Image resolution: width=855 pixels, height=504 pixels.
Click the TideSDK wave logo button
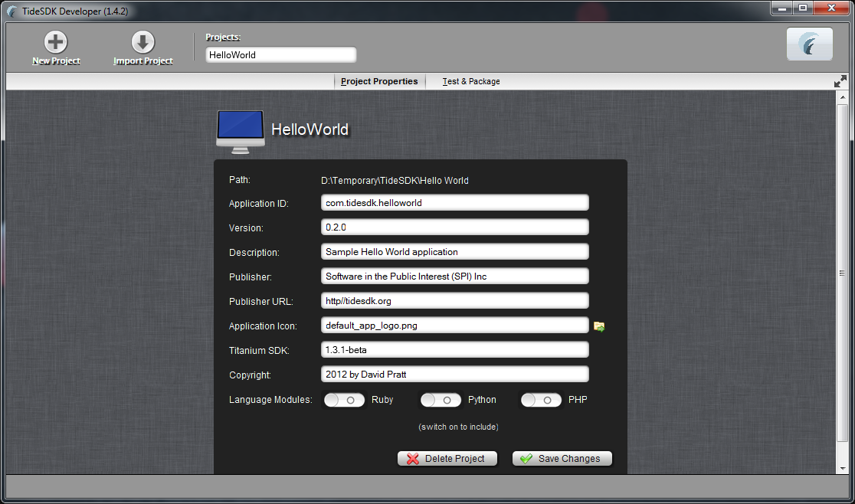[809, 44]
